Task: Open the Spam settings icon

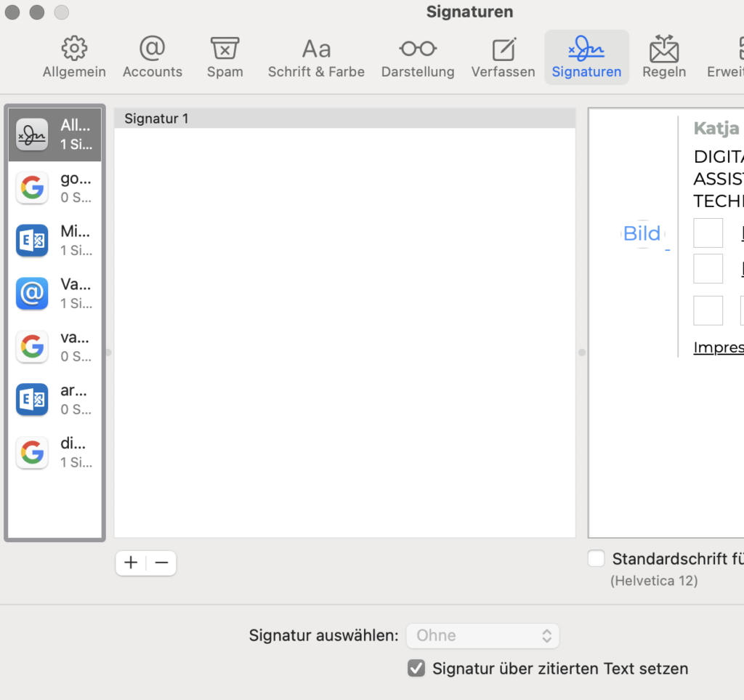Action: coord(225,49)
